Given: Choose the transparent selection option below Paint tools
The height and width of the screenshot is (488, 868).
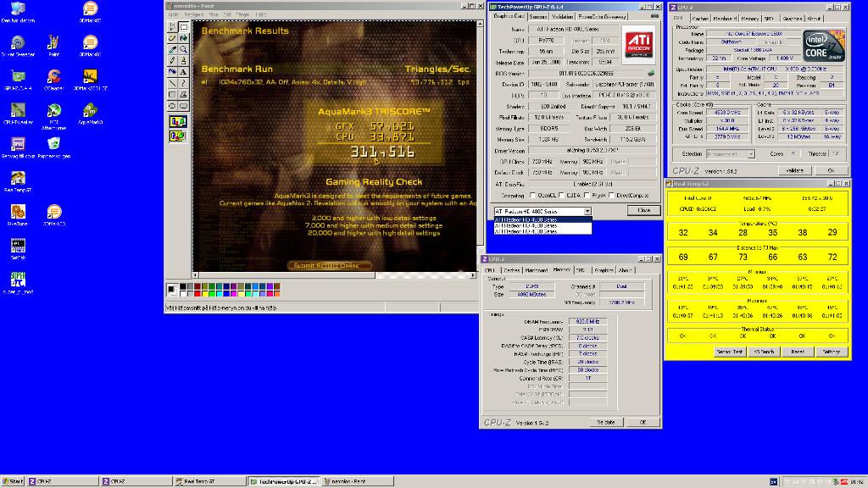Looking at the screenshot, I should 178,136.
